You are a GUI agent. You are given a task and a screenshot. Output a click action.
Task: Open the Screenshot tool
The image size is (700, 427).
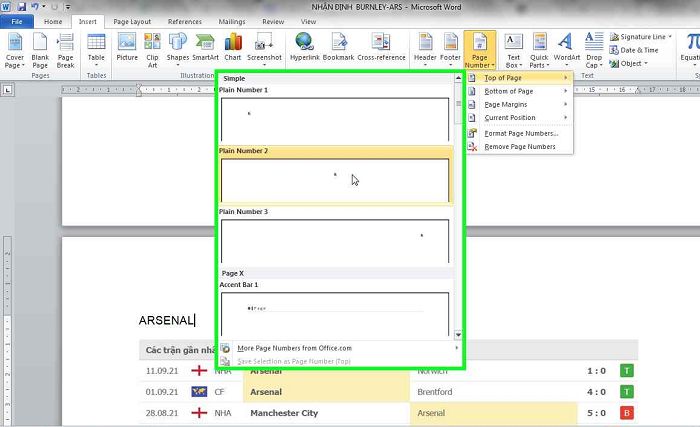[264, 50]
